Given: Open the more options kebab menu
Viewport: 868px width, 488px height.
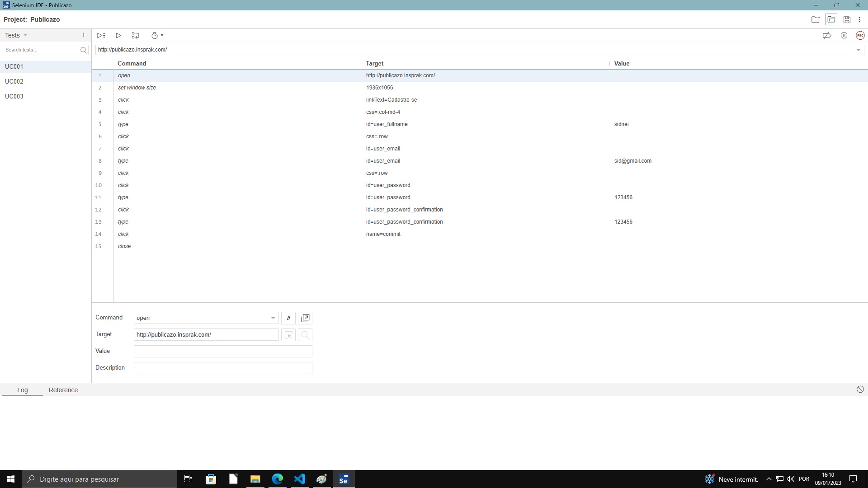Looking at the screenshot, I should coord(859,19).
